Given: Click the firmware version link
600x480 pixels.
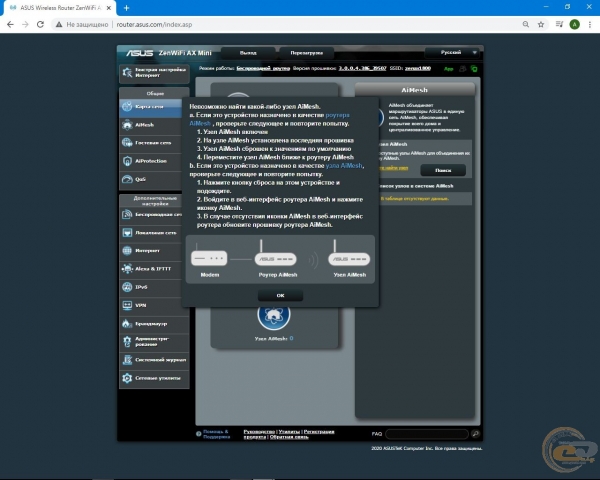Looking at the screenshot, I should (362, 69).
